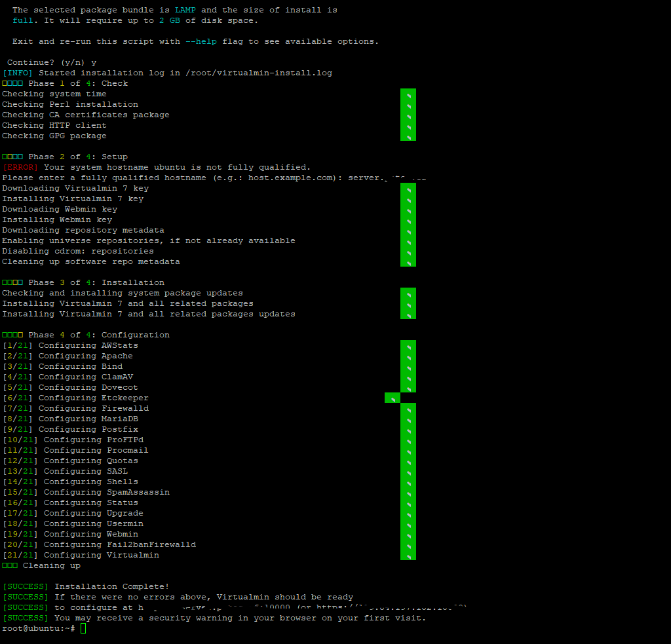Select the cyan '--help' flag text

(201, 41)
